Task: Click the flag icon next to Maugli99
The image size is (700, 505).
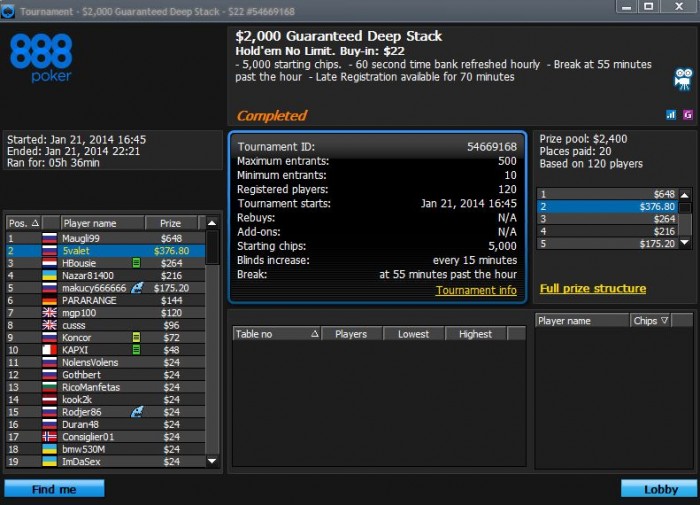Action: pos(50,238)
